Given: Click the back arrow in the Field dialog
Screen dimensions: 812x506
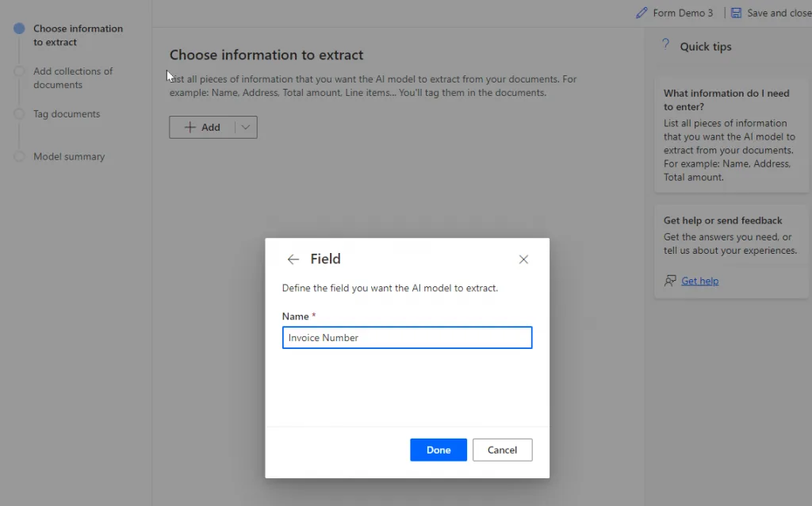Looking at the screenshot, I should [x=293, y=259].
